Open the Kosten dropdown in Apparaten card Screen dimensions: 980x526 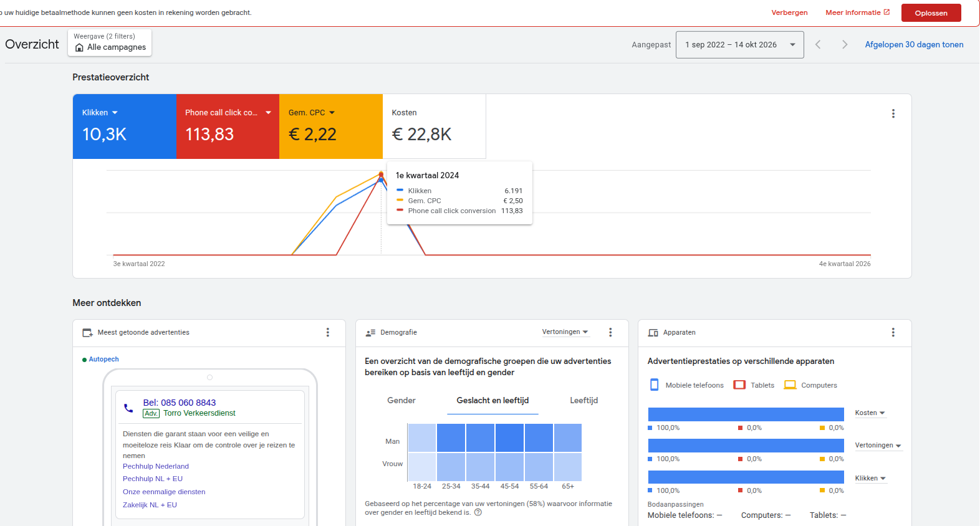coord(870,413)
